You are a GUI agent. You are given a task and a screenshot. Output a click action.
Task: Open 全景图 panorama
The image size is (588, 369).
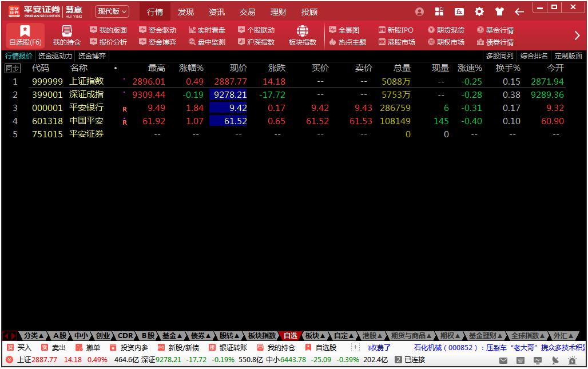pyautogui.click(x=344, y=30)
